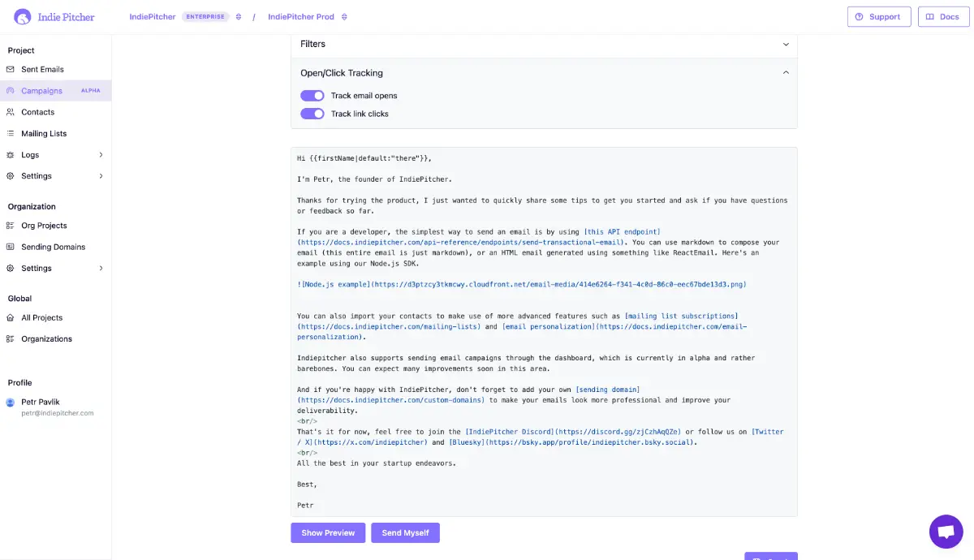974x560 pixels.
Task: Disable the Track email opens toggle
Action: pos(312,96)
